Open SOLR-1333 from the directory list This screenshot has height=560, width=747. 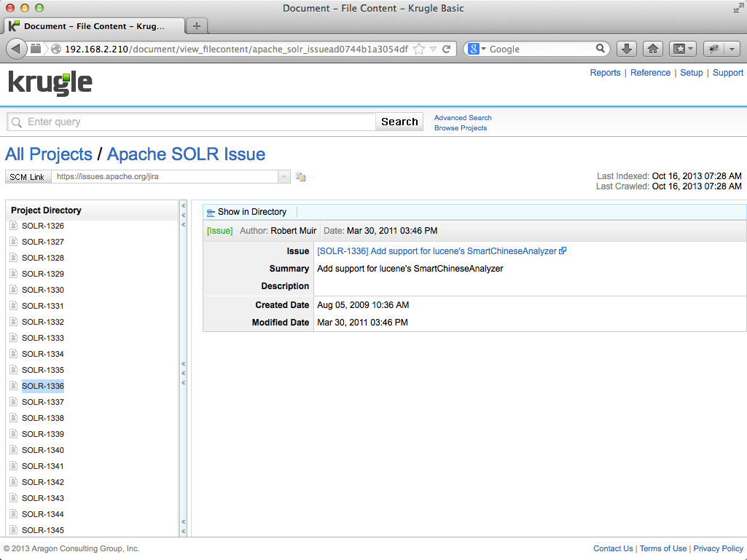click(x=43, y=338)
